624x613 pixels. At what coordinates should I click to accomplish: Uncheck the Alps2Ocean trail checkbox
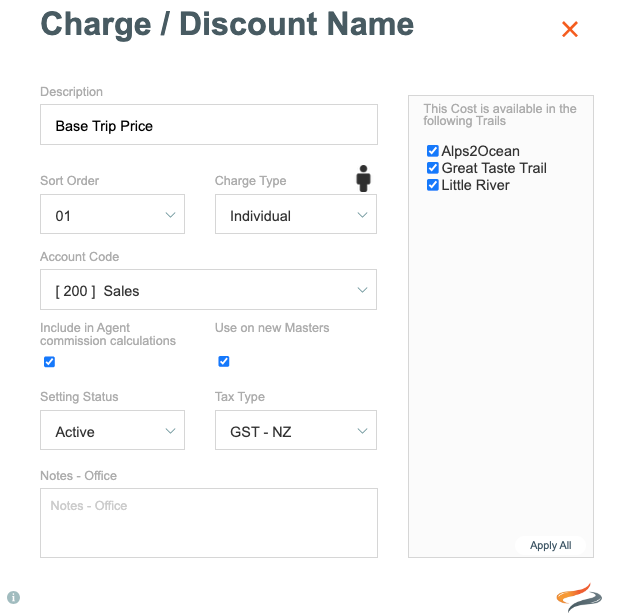tap(433, 151)
